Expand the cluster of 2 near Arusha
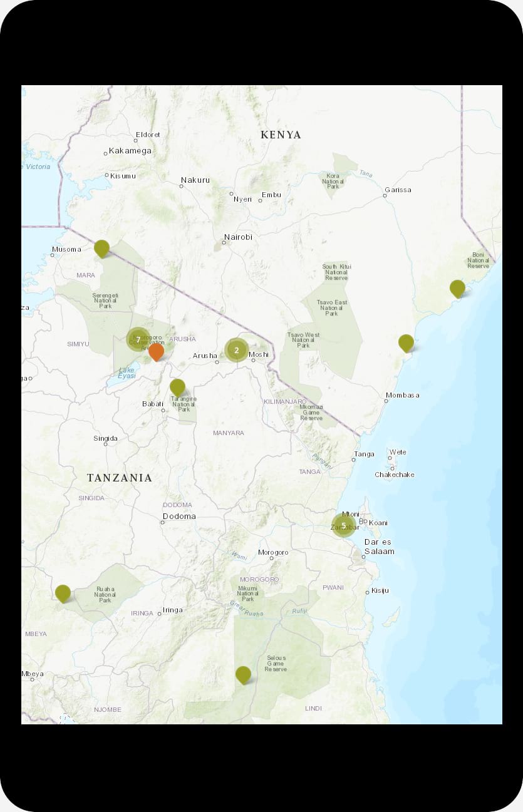 point(236,350)
